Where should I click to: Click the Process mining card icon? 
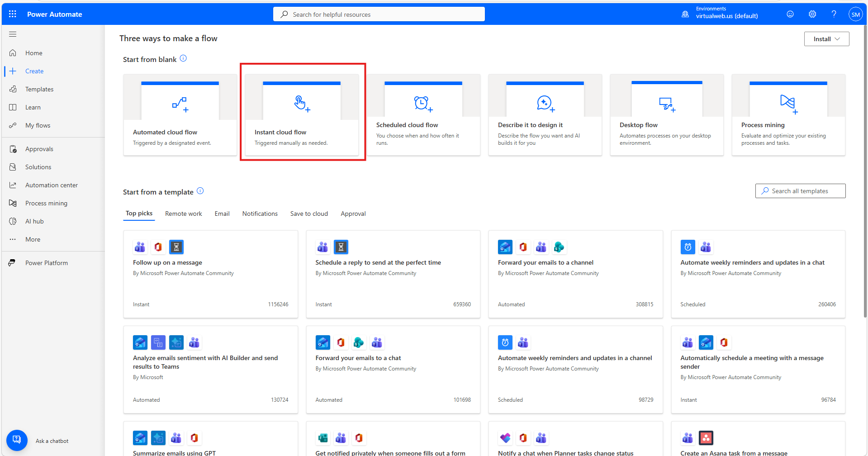coord(789,104)
